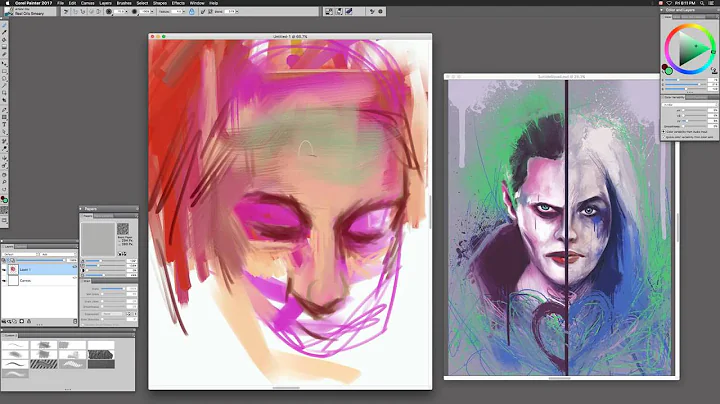The image size is (720, 404).
Task: Click inside the color wheel triangle
Action: [x=692, y=50]
